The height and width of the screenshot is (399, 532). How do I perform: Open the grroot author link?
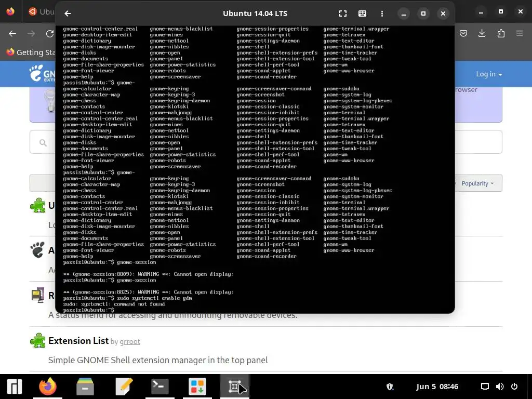(129, 341)
